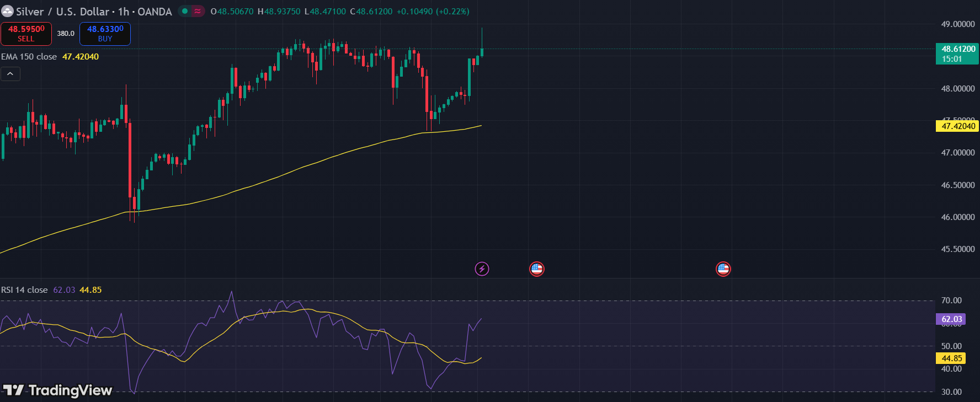Click the purple RSI value label 62.03
The image size is (980, 402).
point(951,319)
